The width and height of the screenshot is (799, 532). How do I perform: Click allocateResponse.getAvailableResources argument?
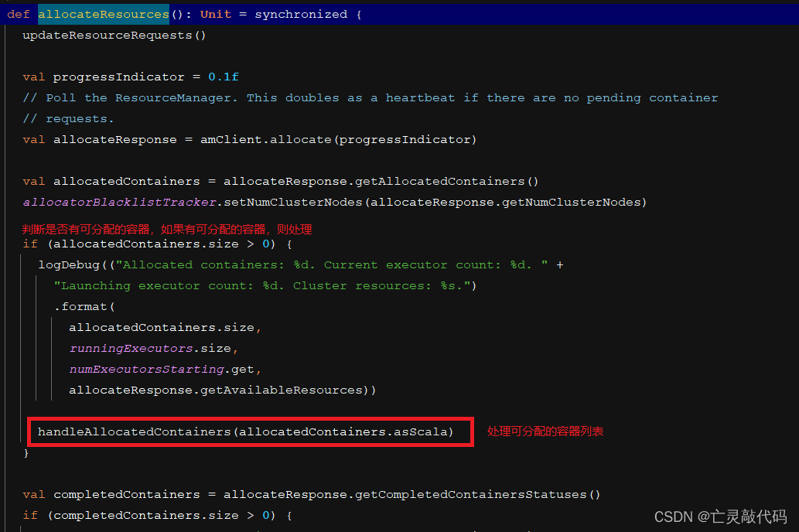coord(216,390)
